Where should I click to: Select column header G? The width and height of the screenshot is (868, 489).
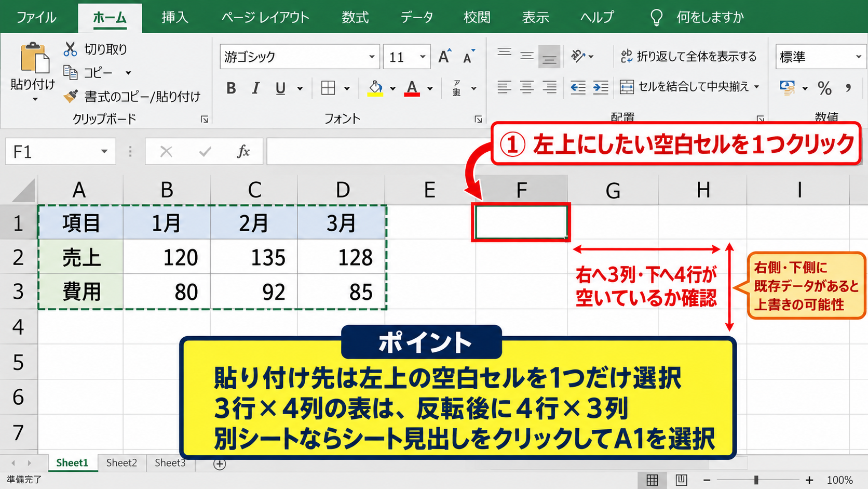click(613, 190)
